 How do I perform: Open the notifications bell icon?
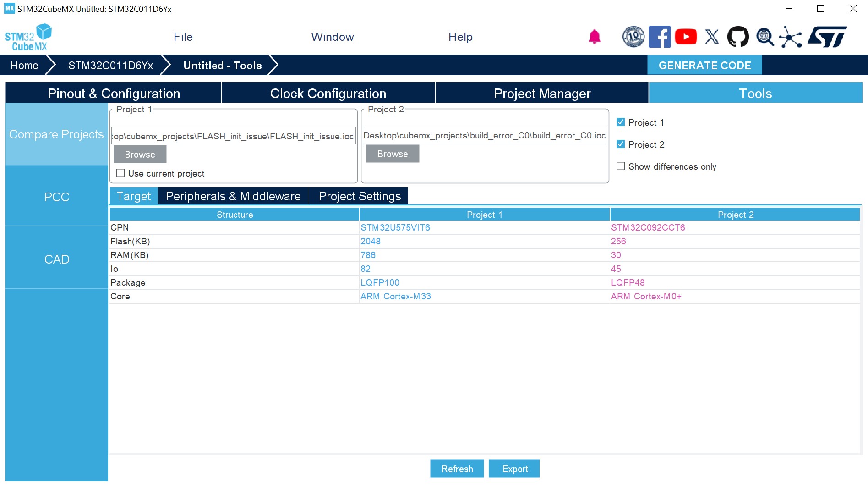(595, 37)
